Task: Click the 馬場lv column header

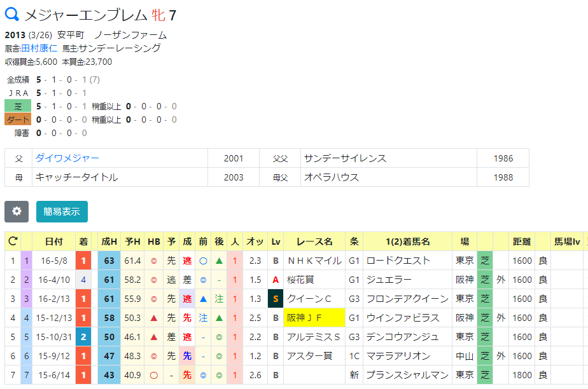Action: 567,242
